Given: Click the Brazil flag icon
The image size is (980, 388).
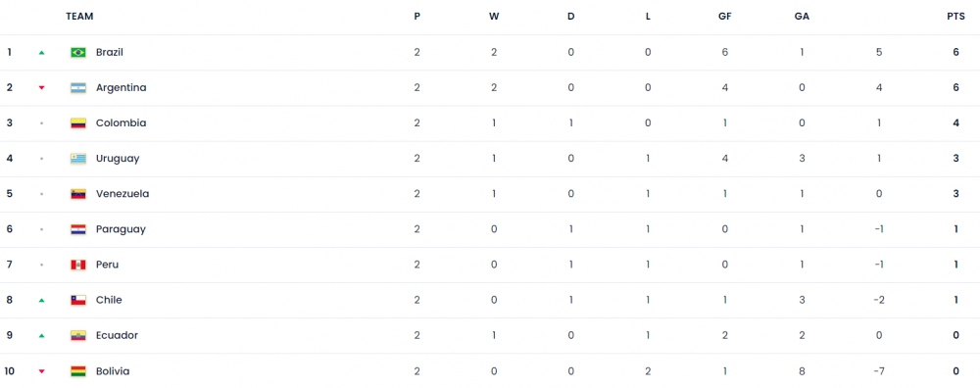Looking at the screenshot, I should [x=78, y=53].
